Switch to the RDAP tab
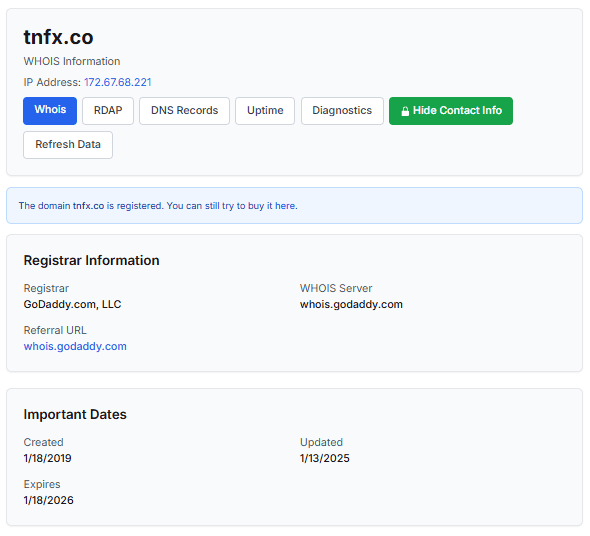 tap(108, 111)
